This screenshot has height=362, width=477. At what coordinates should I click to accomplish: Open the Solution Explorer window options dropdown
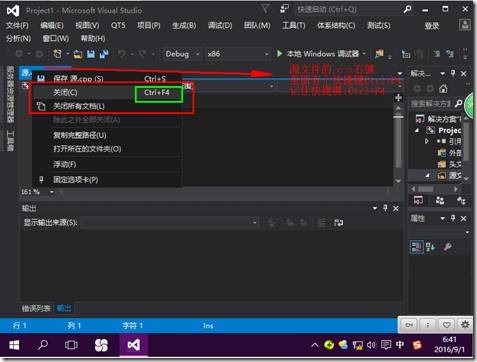[442, 73]
